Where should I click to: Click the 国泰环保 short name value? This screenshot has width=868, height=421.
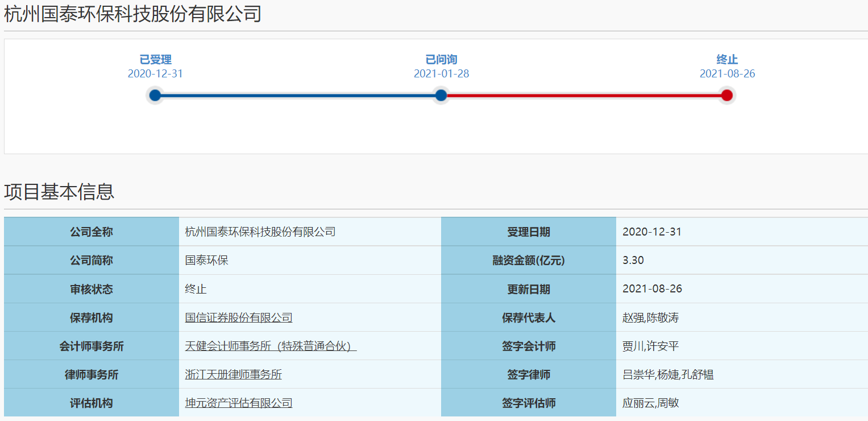click(x=207, y=261)
